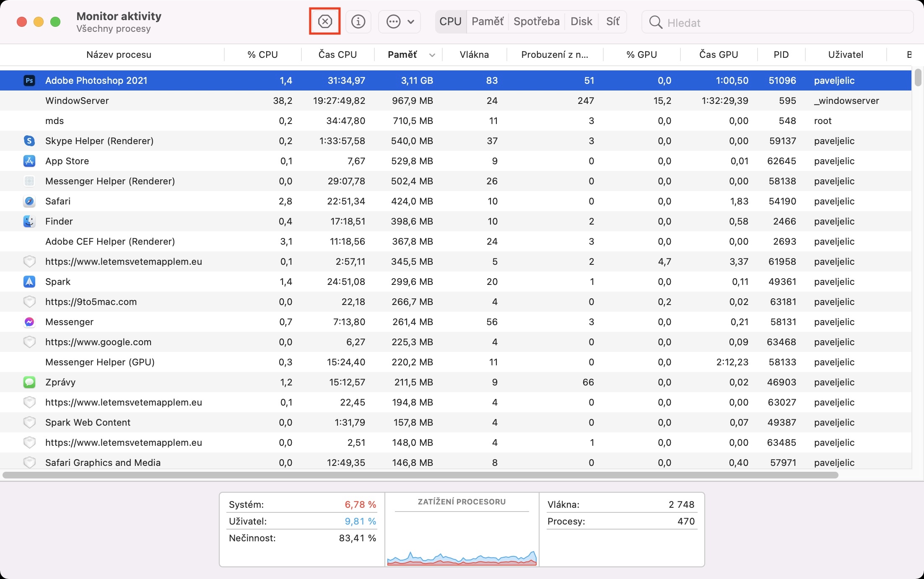This screenshot has width=924, height=579.
Task: Switch to the Paměť tab
Action: 487,21
